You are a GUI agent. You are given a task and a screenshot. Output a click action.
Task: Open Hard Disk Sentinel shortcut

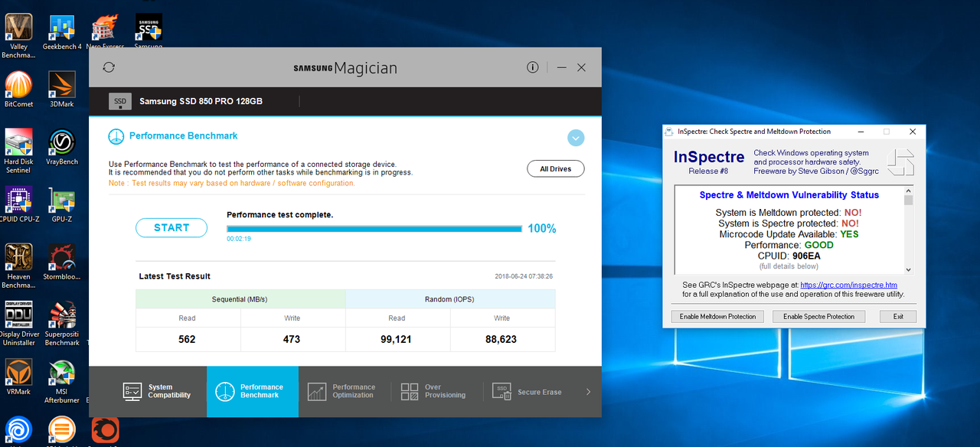[18, 151]
